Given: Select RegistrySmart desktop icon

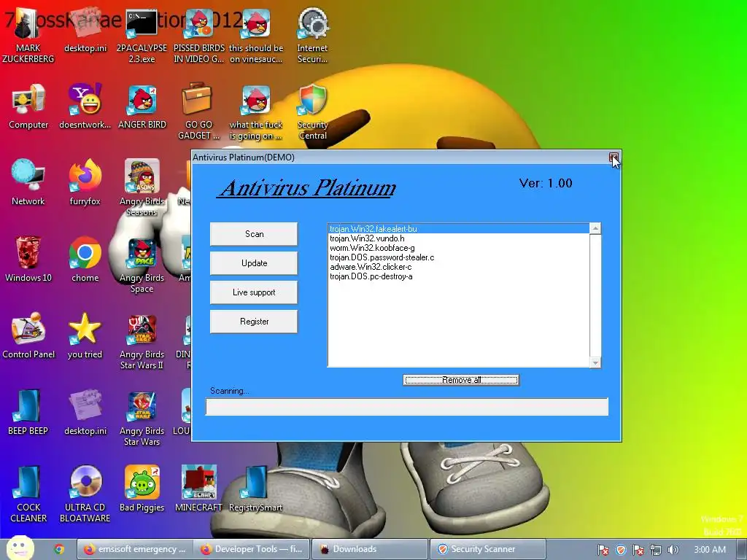Looking at the screenshot, I should tap(256, 490).
